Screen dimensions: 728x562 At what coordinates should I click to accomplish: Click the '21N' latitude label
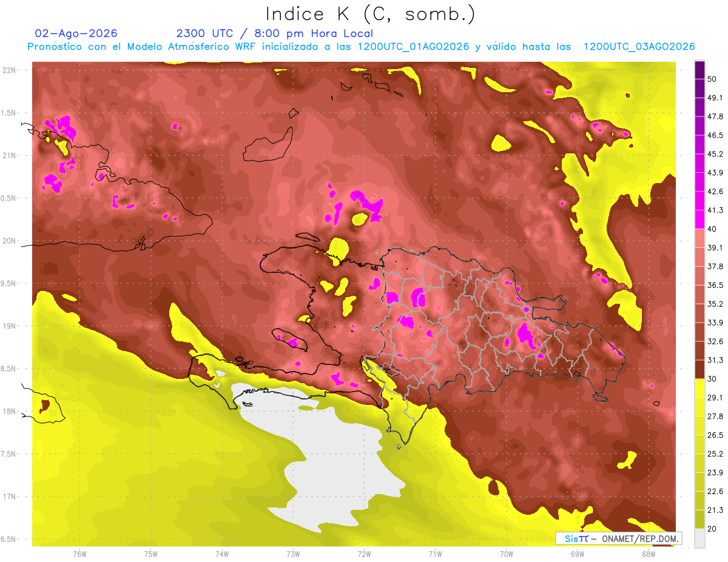10,155
